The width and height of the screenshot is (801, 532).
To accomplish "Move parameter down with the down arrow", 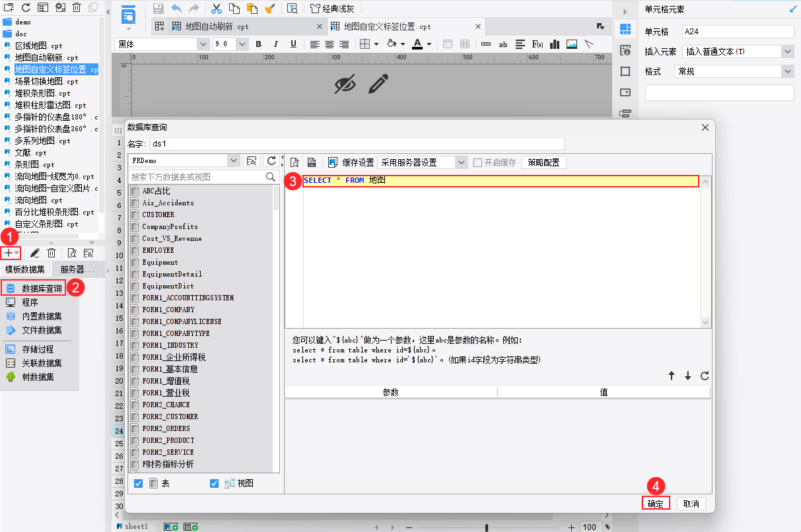I will click(x=688, y=376).
